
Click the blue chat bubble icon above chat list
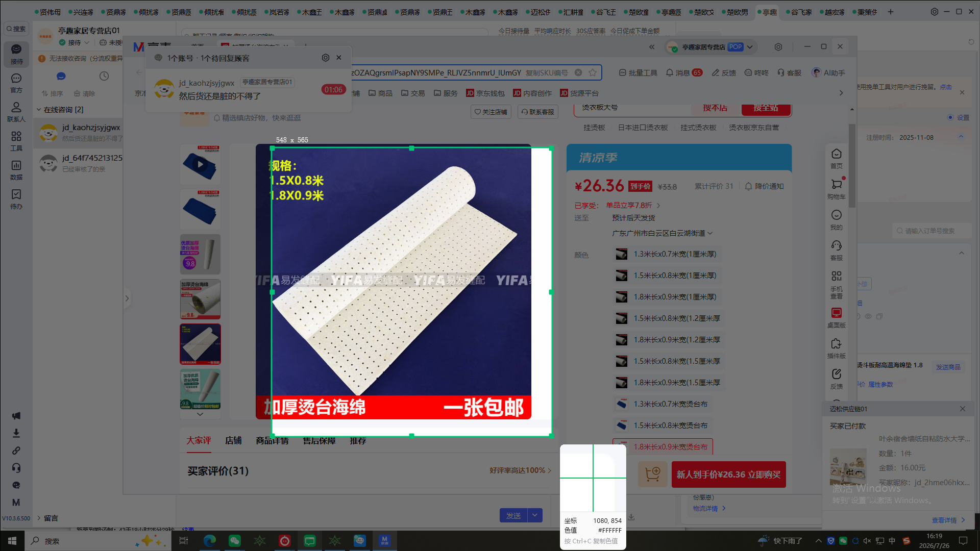(x=61, y=76)
